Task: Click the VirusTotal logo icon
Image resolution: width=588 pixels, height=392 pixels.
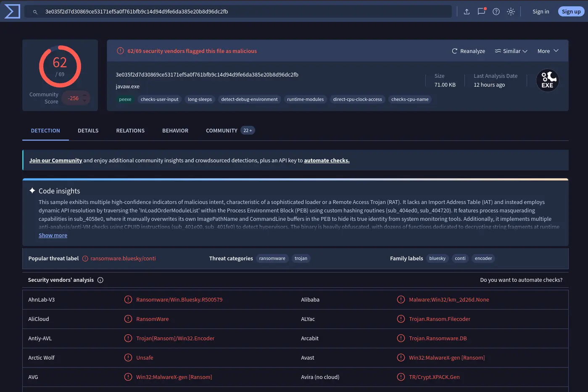Action: coord(12,11)
